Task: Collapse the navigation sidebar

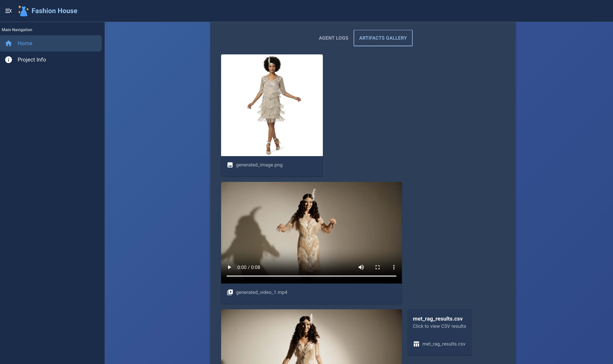Action: [9, 10]
